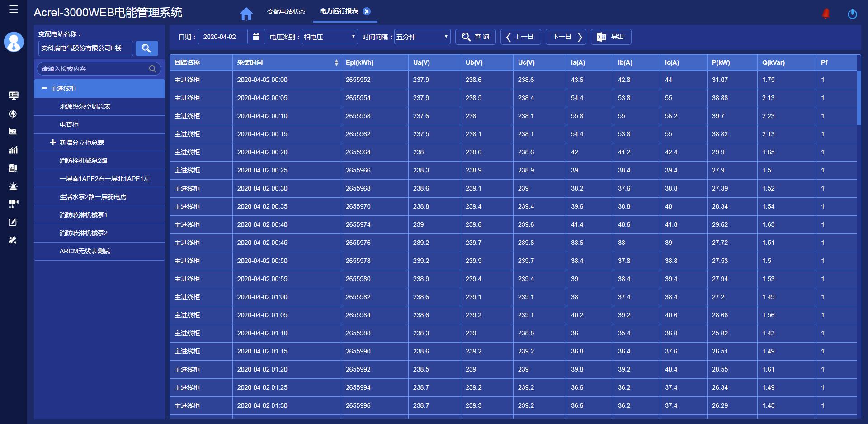
Task: Click the Ua(V) column header
Action: point(434,63)
